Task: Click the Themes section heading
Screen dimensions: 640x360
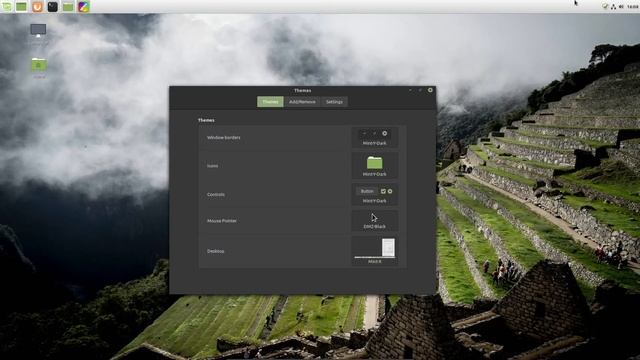Action: pyautogui.click(x=206, y=120)
